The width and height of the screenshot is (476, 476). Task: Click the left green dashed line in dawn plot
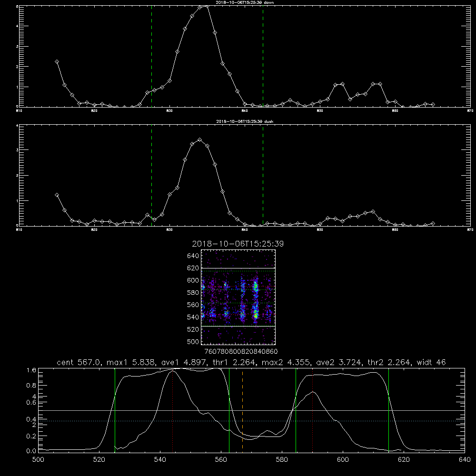[151, 56]
